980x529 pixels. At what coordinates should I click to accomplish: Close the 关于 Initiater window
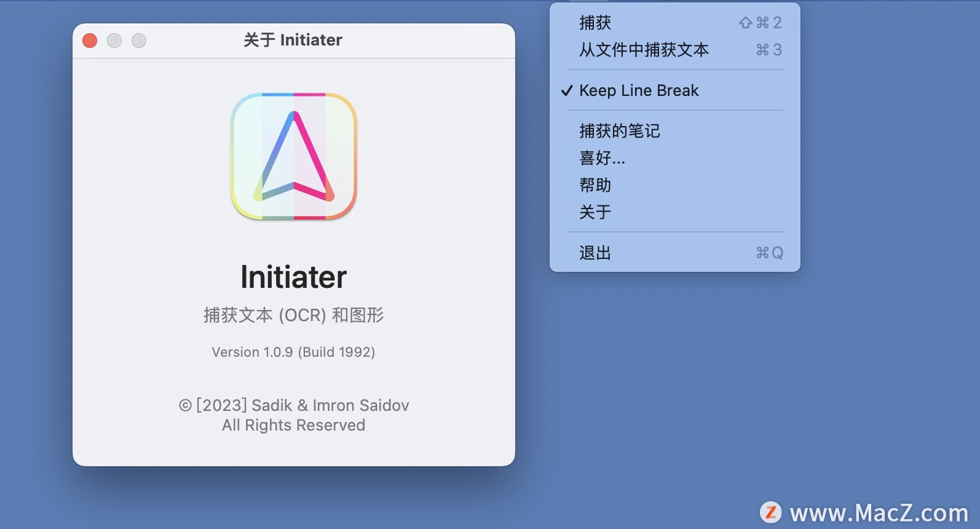90,41
